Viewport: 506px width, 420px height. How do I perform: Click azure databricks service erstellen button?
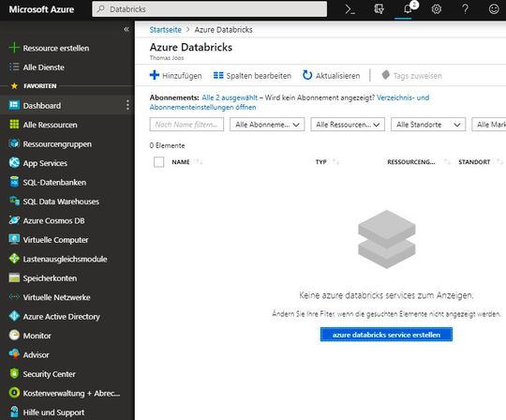(386, 335)
